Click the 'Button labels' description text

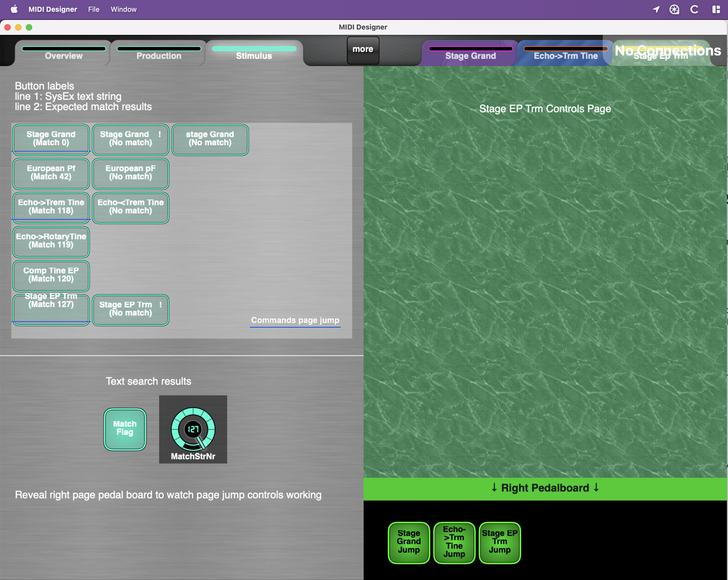(x=83, y=96)
